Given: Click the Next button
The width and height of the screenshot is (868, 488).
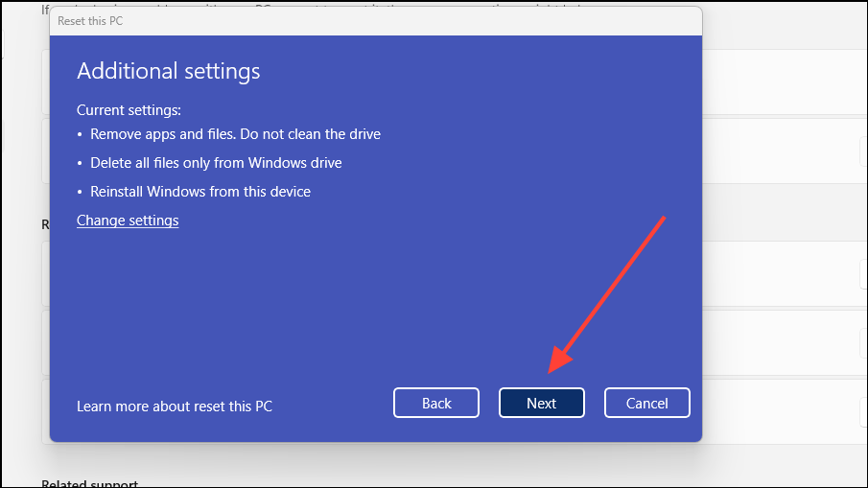Looking at the screenshot, I should click(541, 403).
